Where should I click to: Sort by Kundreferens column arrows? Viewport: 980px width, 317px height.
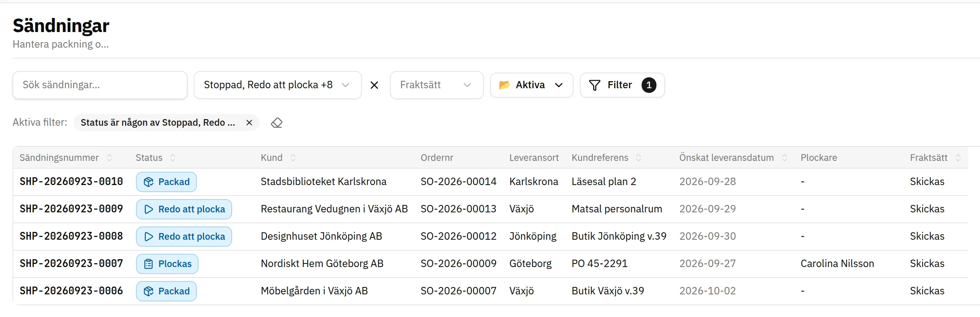(638, 158)
